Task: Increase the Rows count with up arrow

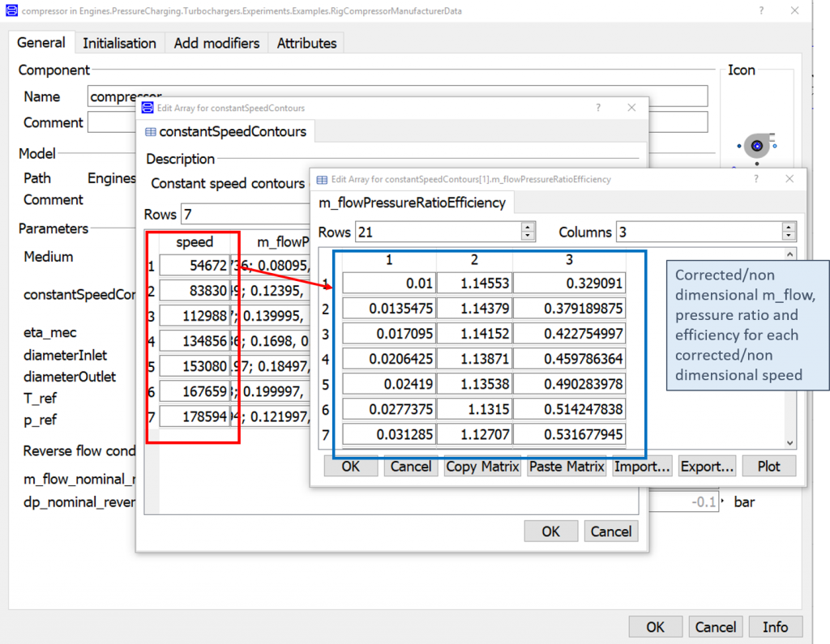Action: pos(528,227)
